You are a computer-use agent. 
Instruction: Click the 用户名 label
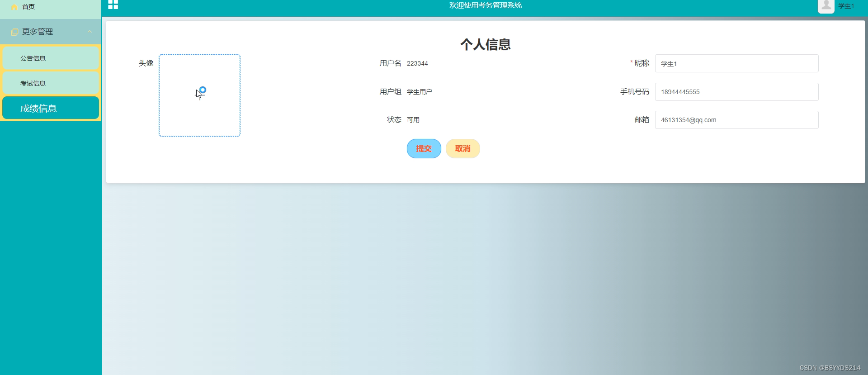[391, 63]
